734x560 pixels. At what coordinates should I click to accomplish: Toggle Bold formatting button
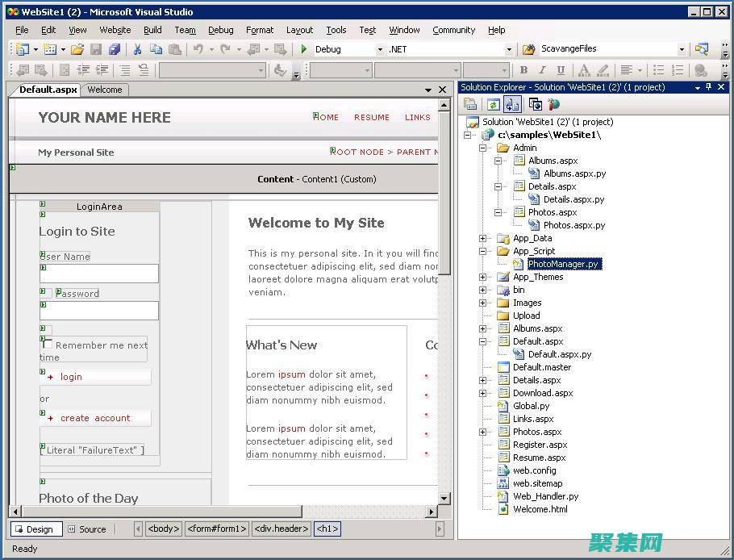click(523, 70)
